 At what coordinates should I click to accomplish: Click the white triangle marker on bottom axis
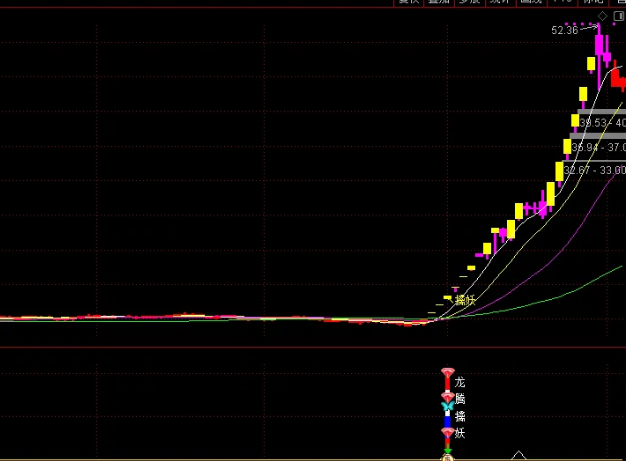coord(518,456)
